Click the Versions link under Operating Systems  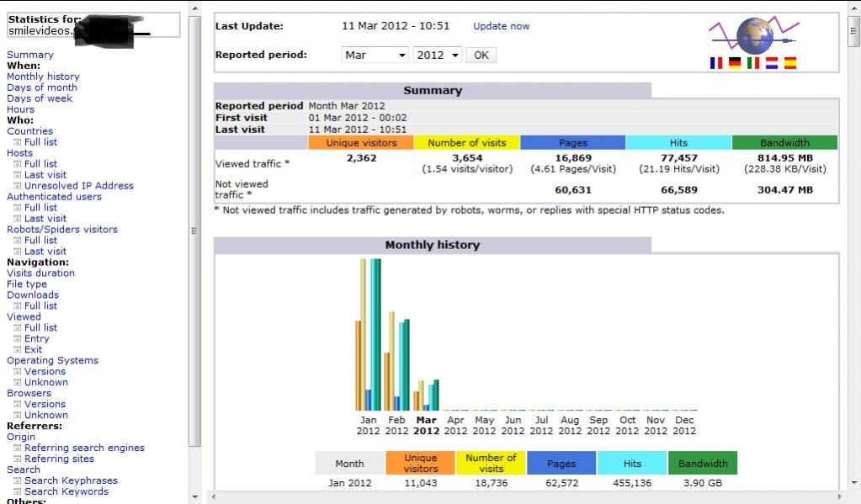45,372
